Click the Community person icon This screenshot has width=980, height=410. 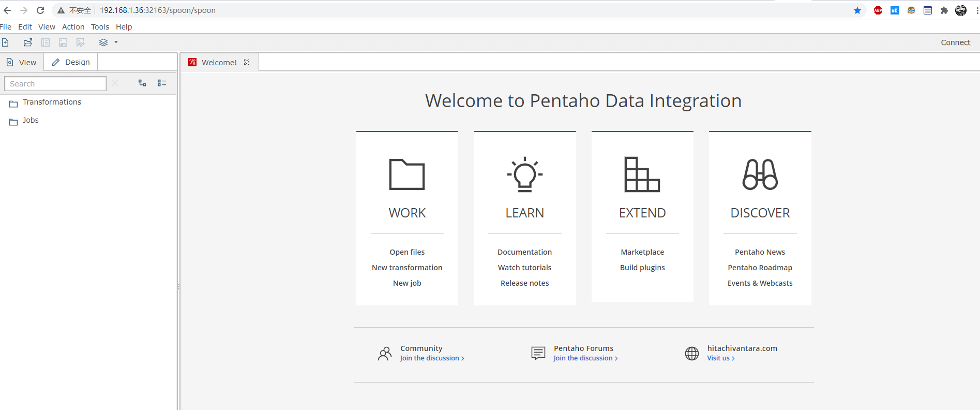click(385, 354)
